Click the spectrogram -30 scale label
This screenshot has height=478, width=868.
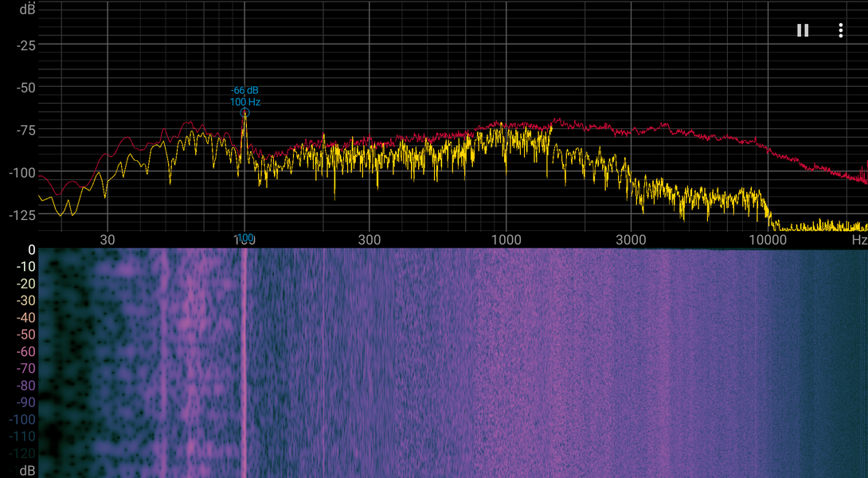25,301
